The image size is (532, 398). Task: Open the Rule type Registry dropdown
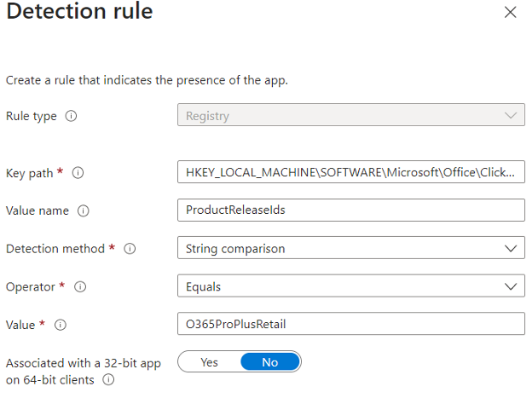[x=350, y=115]
